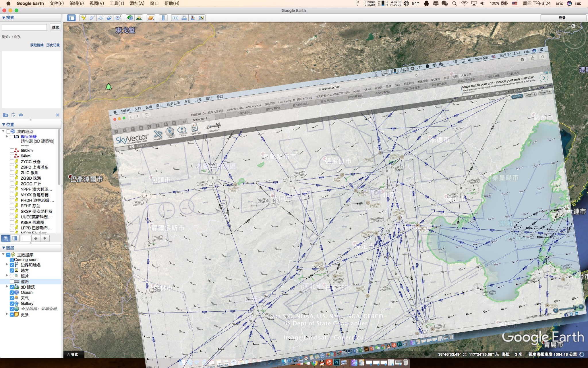The image size is (588, 368).
Task: Open the 文件(F) menu
Action: (x=57, y=3)
